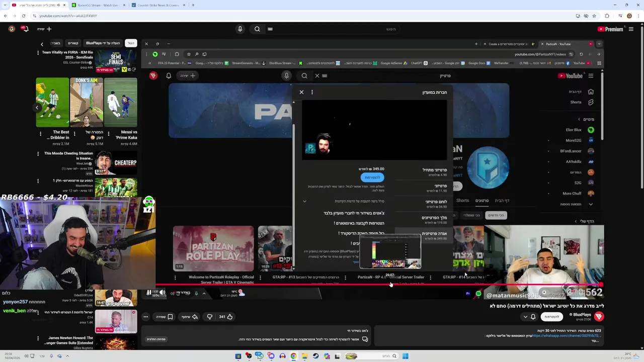Open Chrome's three-dot main menu

[638, 16]
